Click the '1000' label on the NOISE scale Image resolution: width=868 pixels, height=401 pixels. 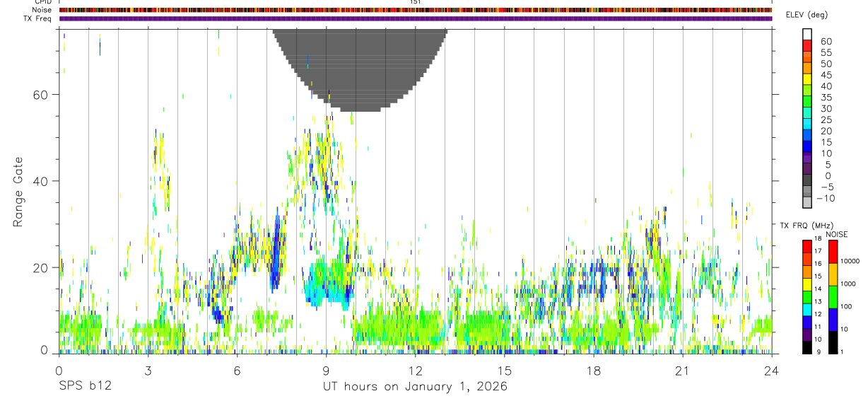click(848, 284)
